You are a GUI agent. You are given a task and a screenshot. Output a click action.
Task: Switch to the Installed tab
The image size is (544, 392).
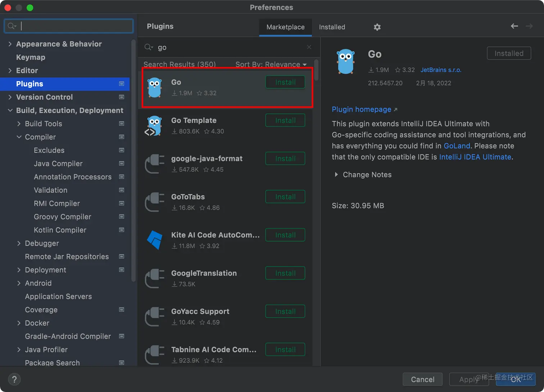(x=332, y=27)
